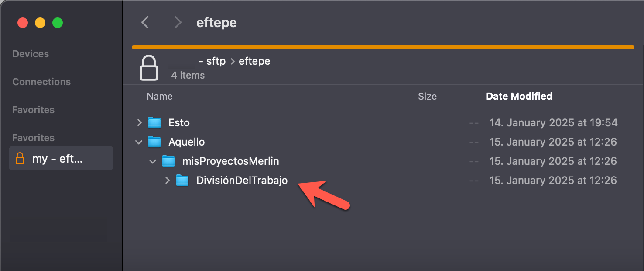The image size is (644, 271).
Task: Collapse the misProyectosMerlin folder
Action: 153,161
